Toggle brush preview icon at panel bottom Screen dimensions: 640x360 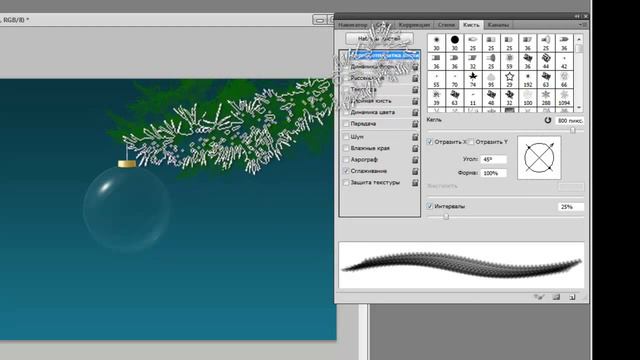click(539, 297)
